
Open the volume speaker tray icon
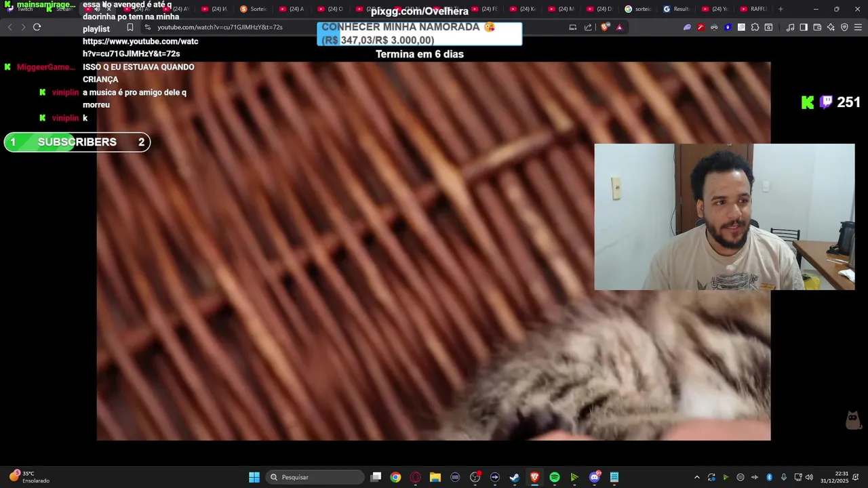coord(809,477)
